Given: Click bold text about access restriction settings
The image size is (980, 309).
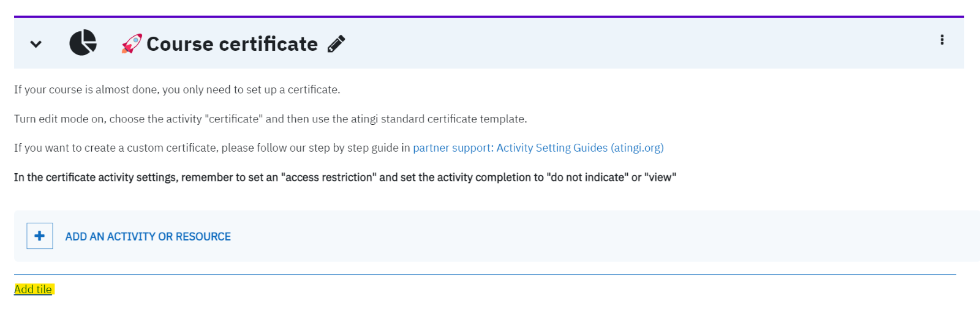Looking at the screenshot, I should point(345,177).
